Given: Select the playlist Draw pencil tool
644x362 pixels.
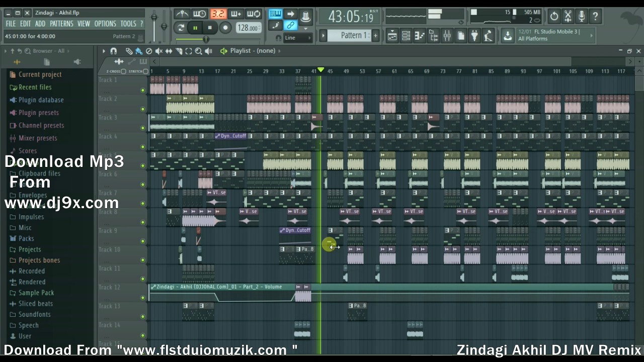Looking at the screenshot, I should 129,51.
